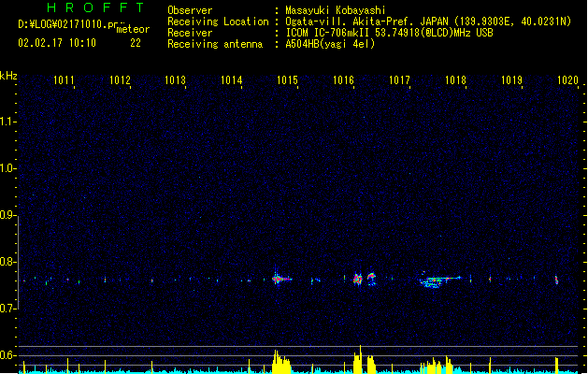
Task: Click the 0.6 kHz frequency label
Action: (7, 355)
